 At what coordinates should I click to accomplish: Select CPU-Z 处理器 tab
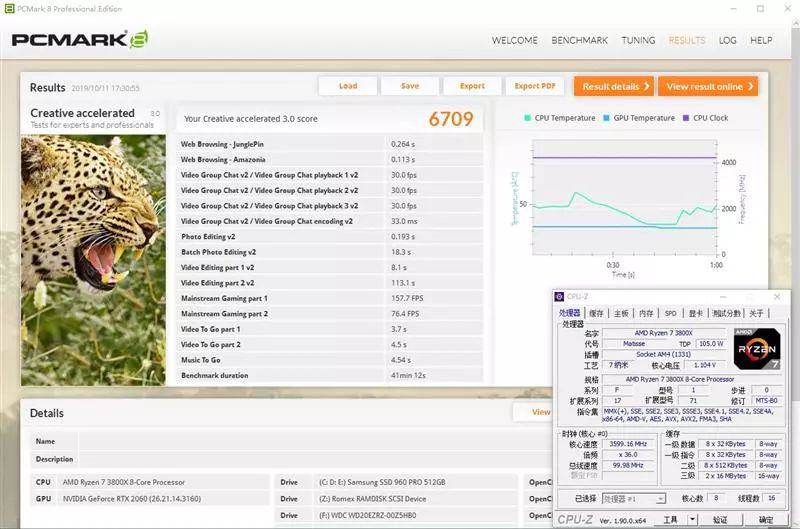(x=569, y=313)
